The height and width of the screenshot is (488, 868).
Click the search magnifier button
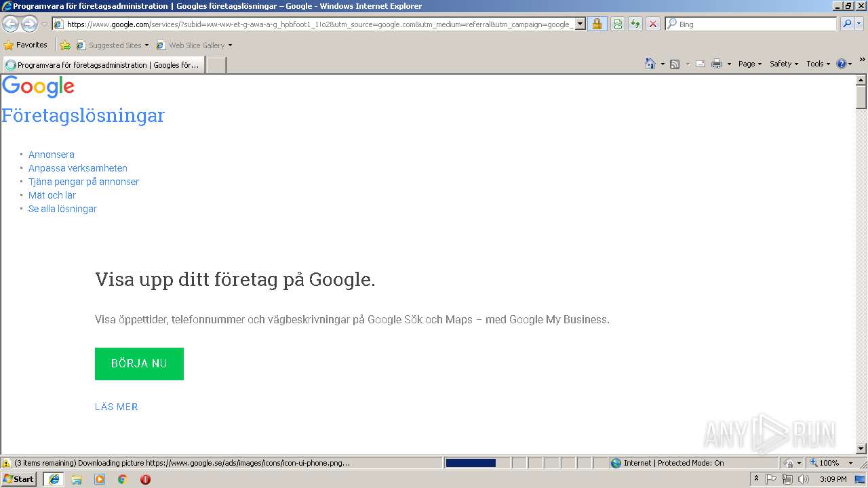coord(847,24)
